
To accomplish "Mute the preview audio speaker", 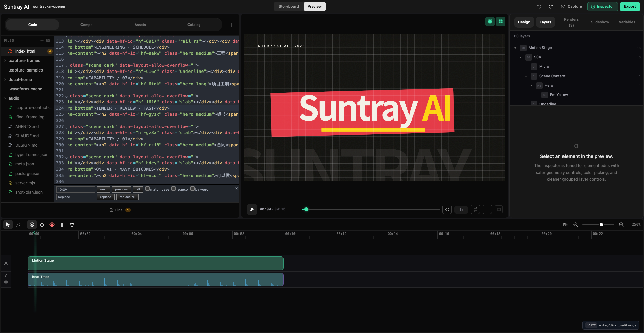I will pos(447,209).
